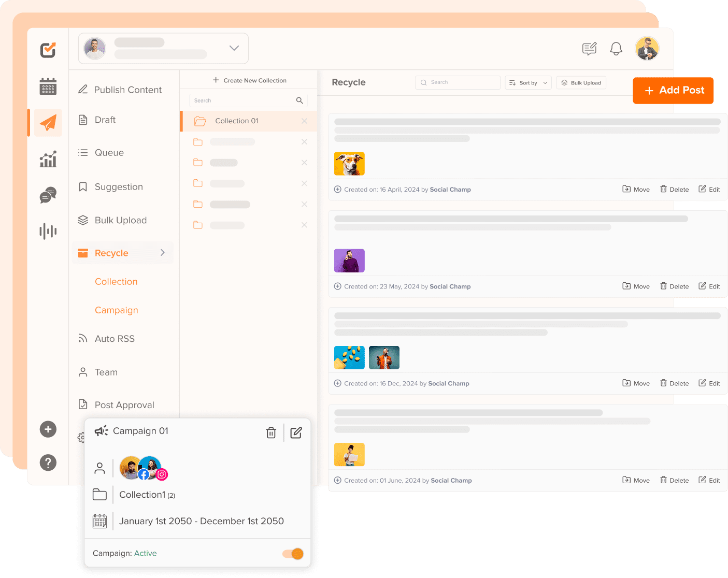728x578 pixels.
Task: Open the Sort by dropdown
Action: coord(528,83)
